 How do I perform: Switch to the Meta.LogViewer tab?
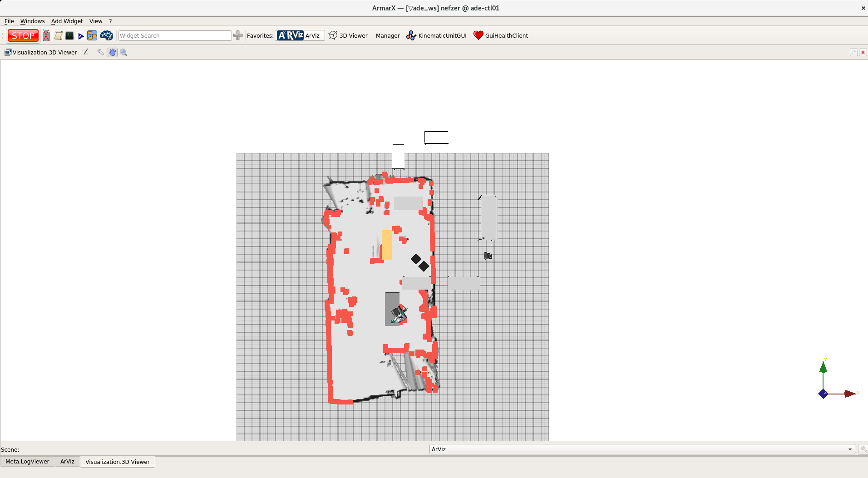tap(27, 461)
